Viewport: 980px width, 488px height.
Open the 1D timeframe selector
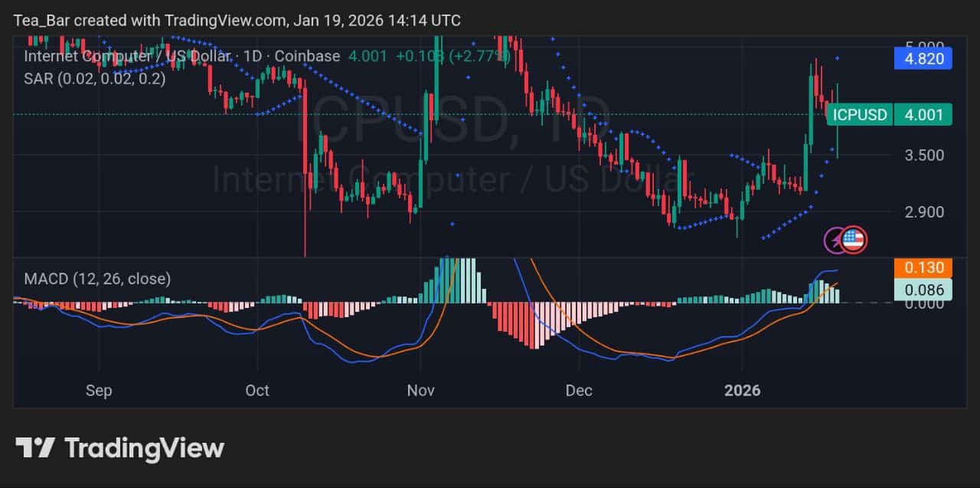click(x=253, y=56)
